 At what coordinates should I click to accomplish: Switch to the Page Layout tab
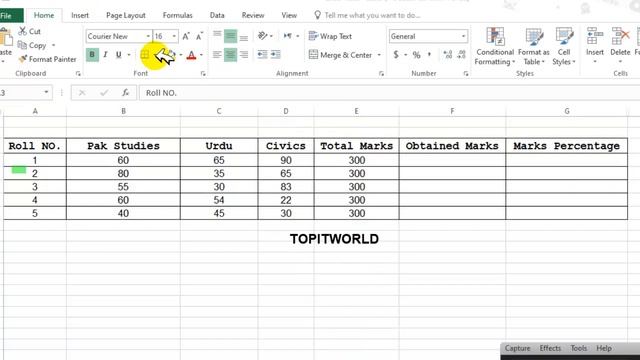pyautogui.click(x=126, y=16)
